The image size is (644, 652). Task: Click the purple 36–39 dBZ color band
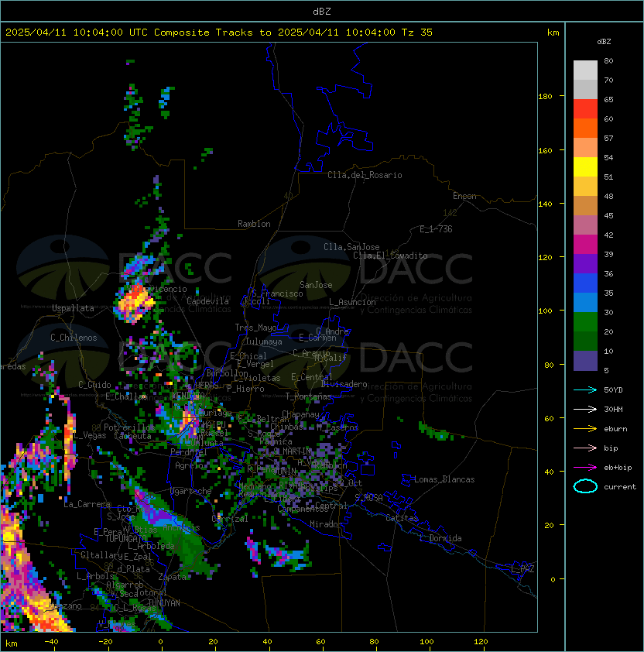click(x=585, y=263)
